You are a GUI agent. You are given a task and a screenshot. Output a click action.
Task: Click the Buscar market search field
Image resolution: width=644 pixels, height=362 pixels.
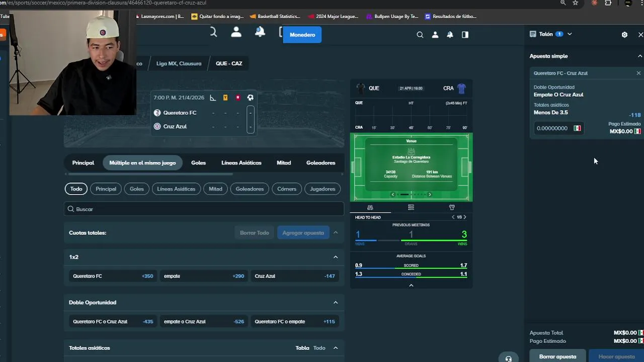click(204, 209)
